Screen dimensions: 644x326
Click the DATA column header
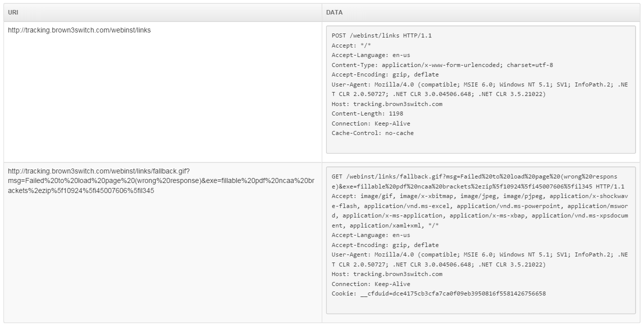(x=334, y=12)
